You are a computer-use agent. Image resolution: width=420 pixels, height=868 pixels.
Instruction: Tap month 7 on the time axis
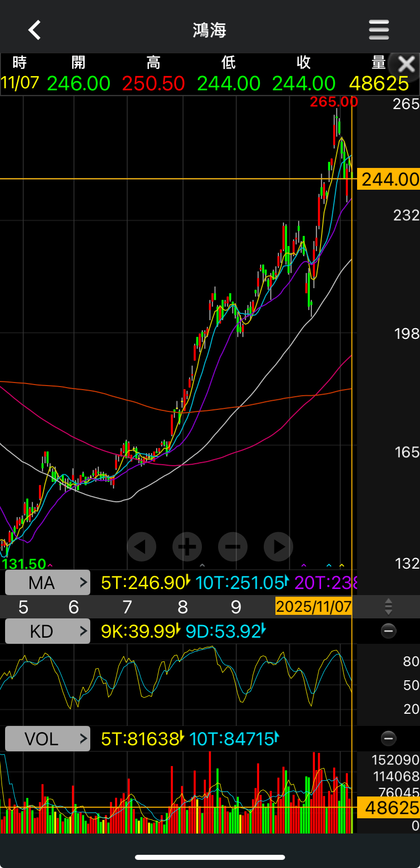127,607
